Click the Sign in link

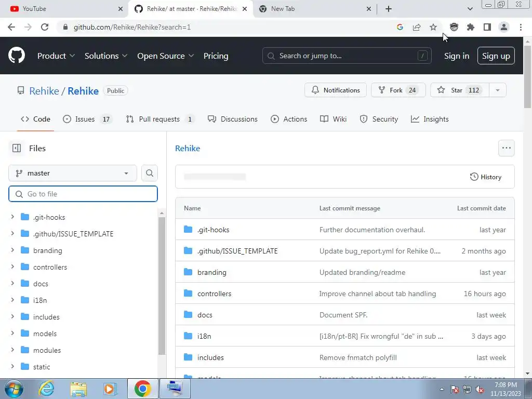[457, 56]
